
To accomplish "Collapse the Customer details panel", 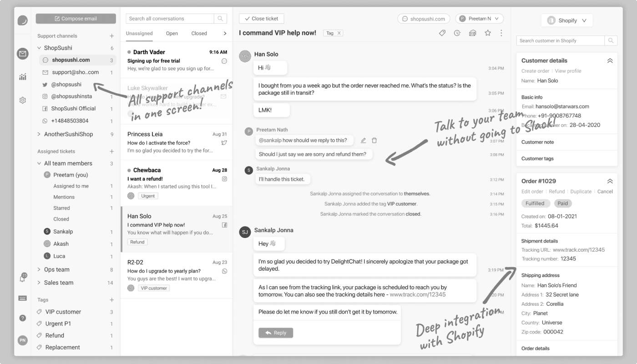I will click(610, 61).
